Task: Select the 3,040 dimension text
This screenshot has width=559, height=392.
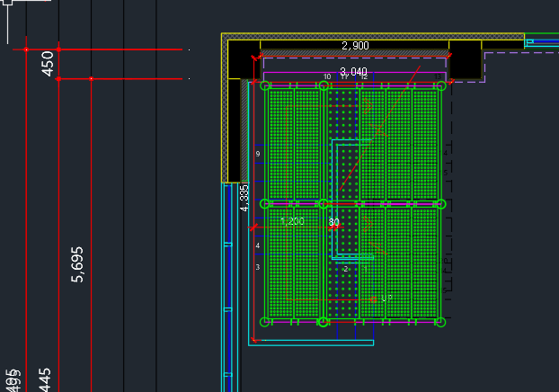Action: pos(353,72)
